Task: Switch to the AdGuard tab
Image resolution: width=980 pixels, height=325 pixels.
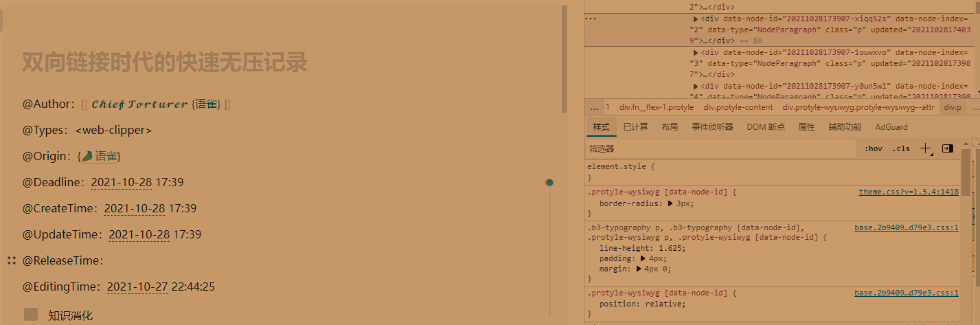Action: click(891, 127)
